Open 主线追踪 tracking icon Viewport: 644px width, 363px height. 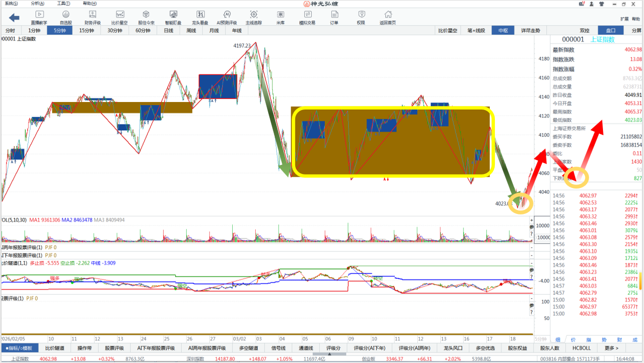point(254,17)
